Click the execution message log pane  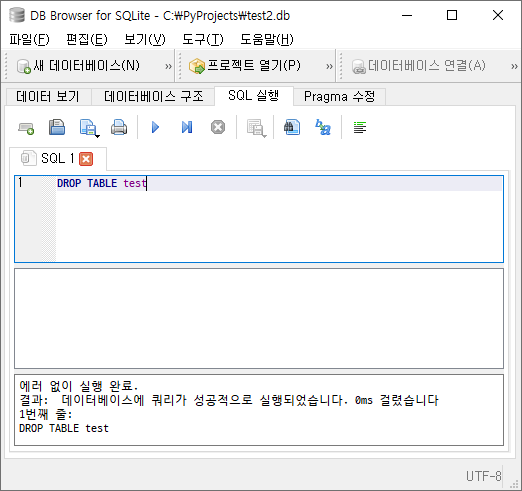pos(259,410)
